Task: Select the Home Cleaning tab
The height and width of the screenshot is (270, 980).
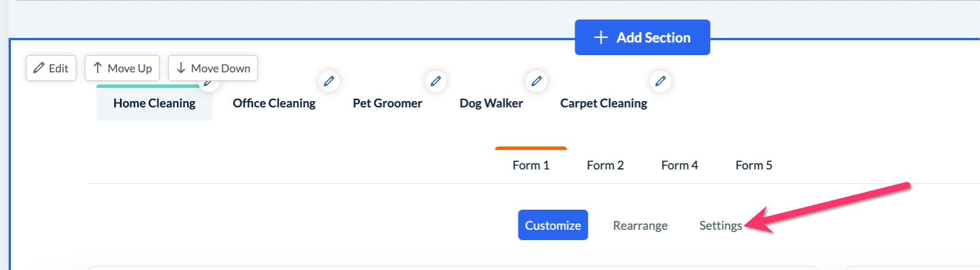Action: pos(154,103)
